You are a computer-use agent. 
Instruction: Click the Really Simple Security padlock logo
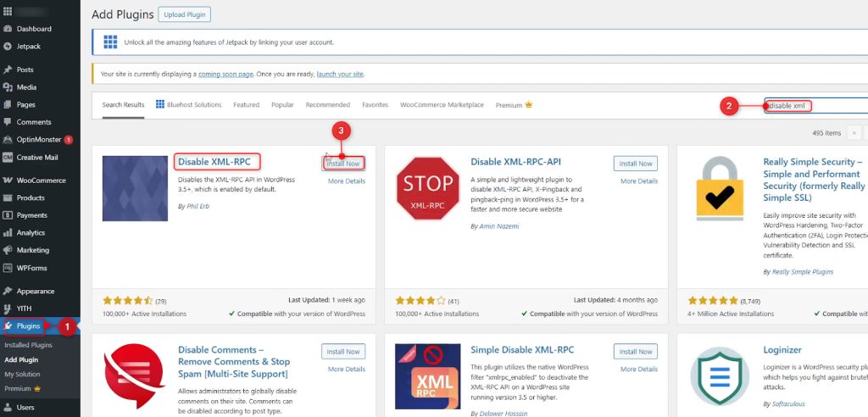(720, 188)
